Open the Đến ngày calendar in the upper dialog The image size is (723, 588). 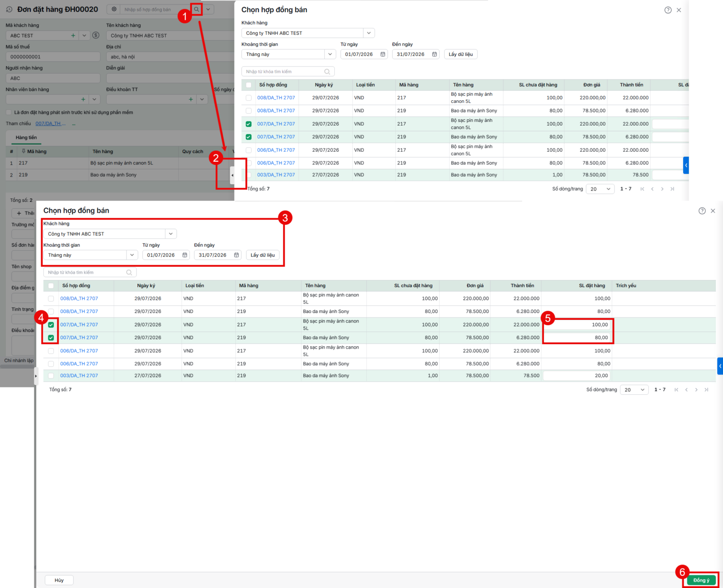tap(434, 54)
